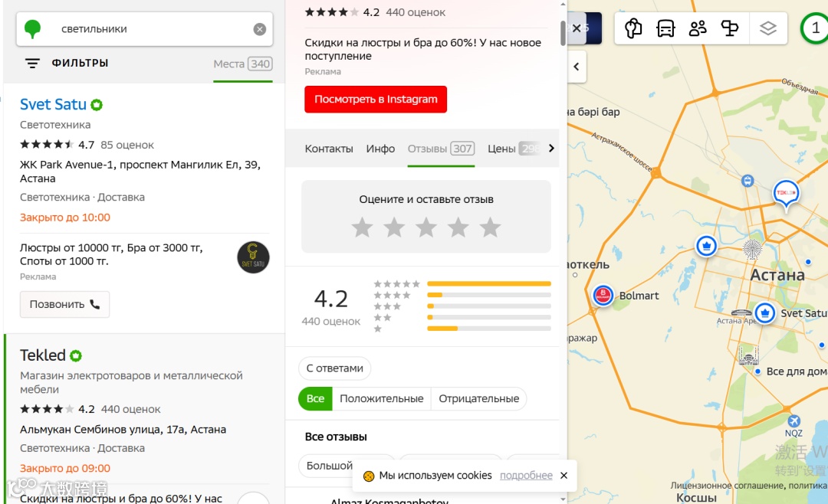The image size is (828, 504).
Task: Click the card panel scrollbar thumb
Action: pyautogui.click(x=563, y=33)
